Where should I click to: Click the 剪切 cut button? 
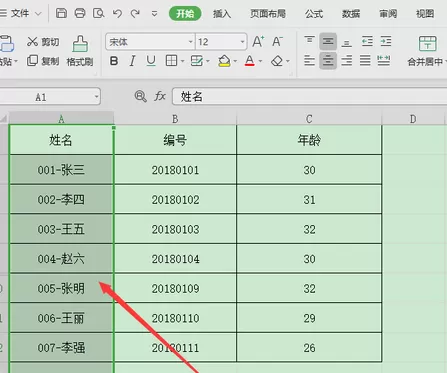click(43, 42)
